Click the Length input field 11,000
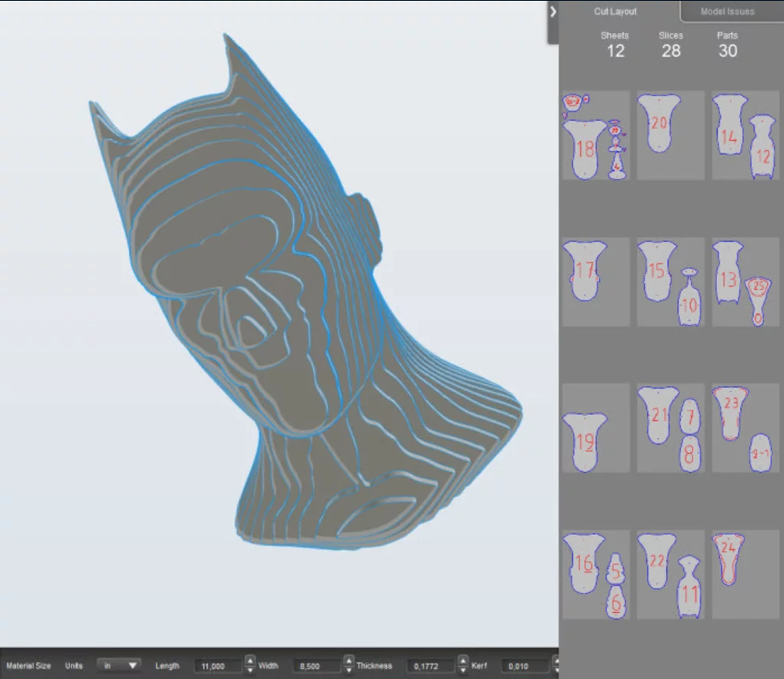The width and height of the screenshot is (784, 679). [x=219, y=666]
